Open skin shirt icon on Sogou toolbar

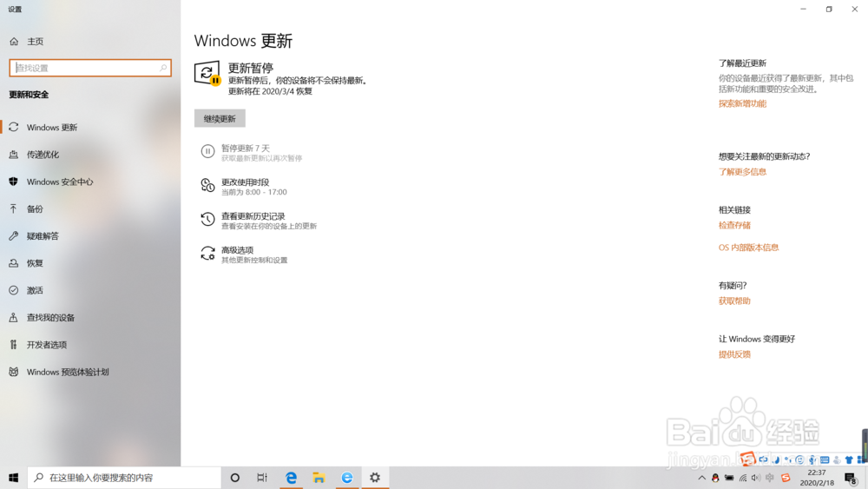849,459
